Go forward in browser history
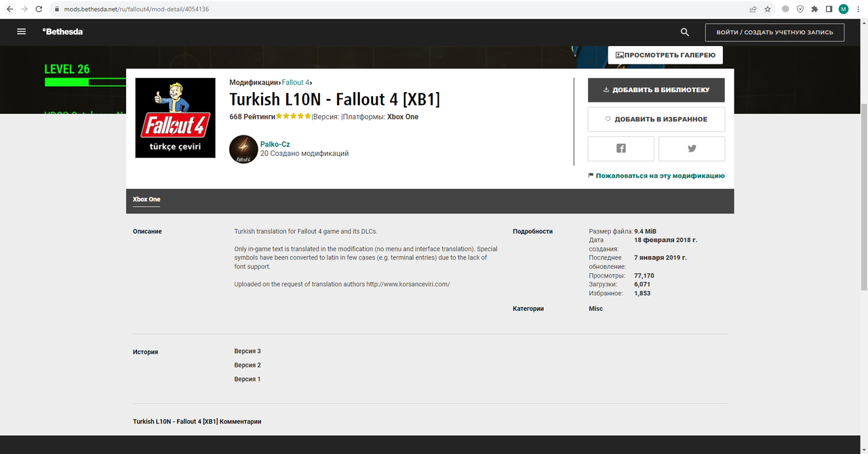 pos(25,9)
